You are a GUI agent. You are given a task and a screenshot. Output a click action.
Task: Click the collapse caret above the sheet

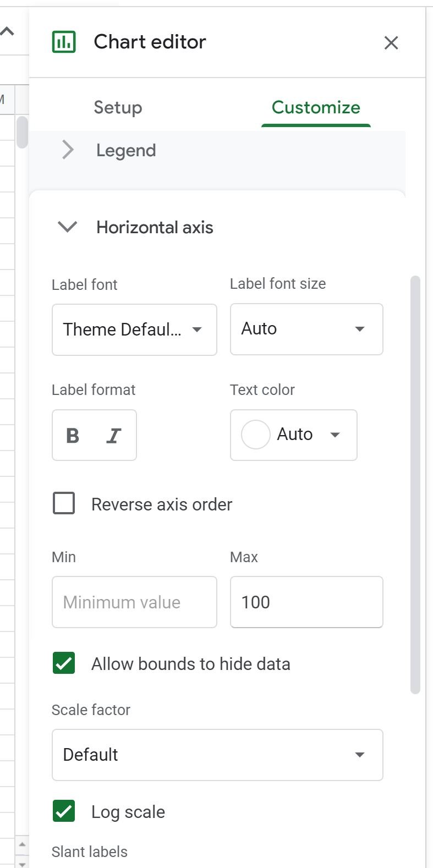click(x=7, y=31)
